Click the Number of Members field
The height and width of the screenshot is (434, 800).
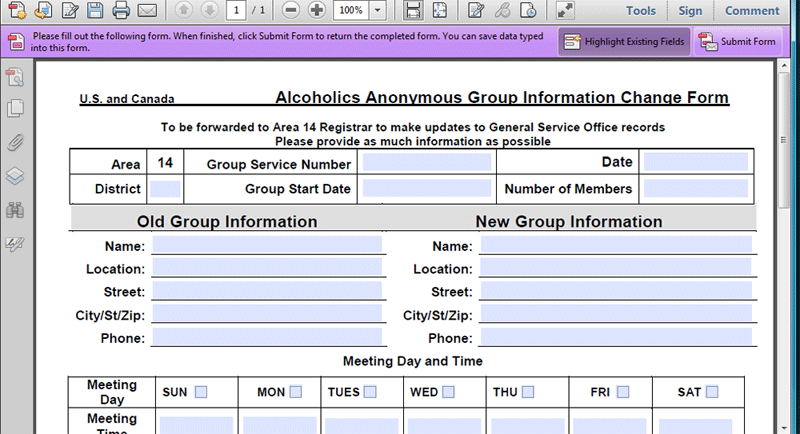[x=696, y=188]
